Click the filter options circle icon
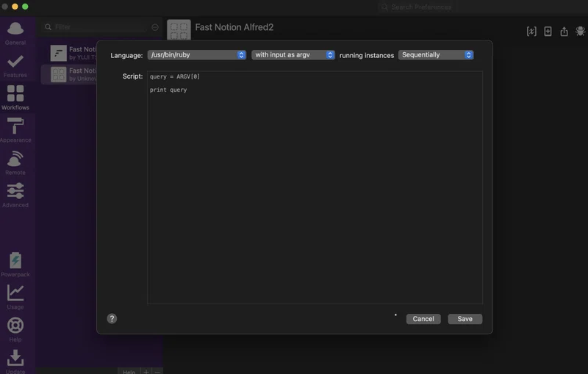The image size is (588, 374). point(155,27)
